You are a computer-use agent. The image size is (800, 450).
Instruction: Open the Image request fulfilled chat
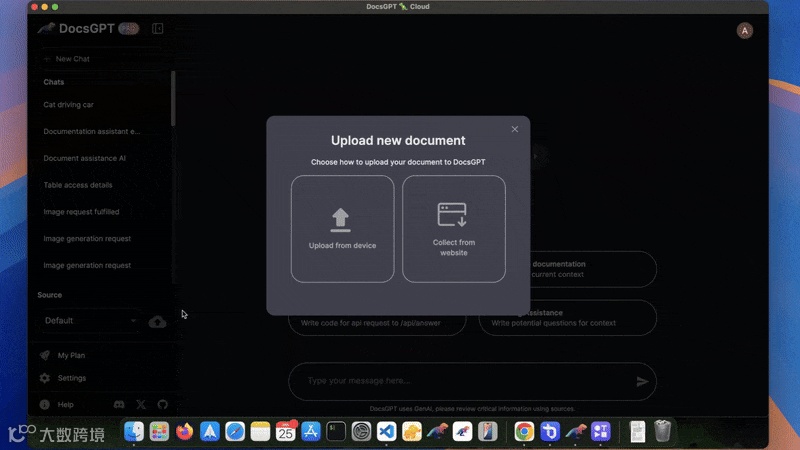81,212
